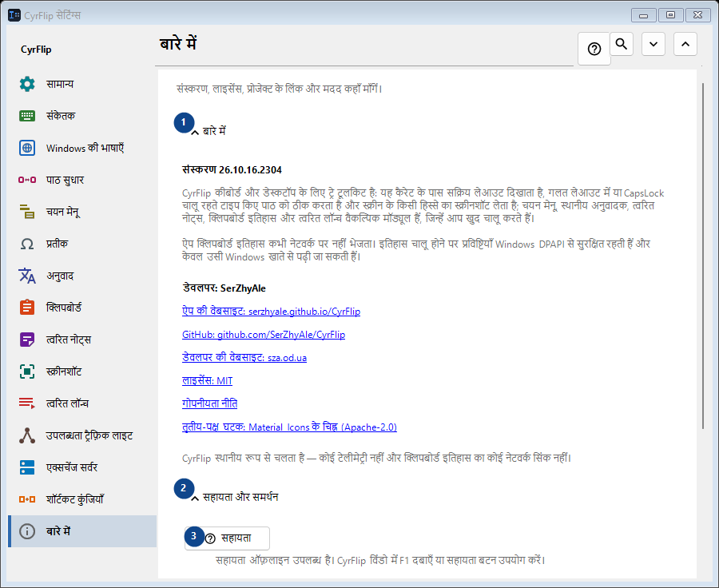Select अनुवाद label in sidebar
Screen dimensions: 719x588
tap(60, 276)
